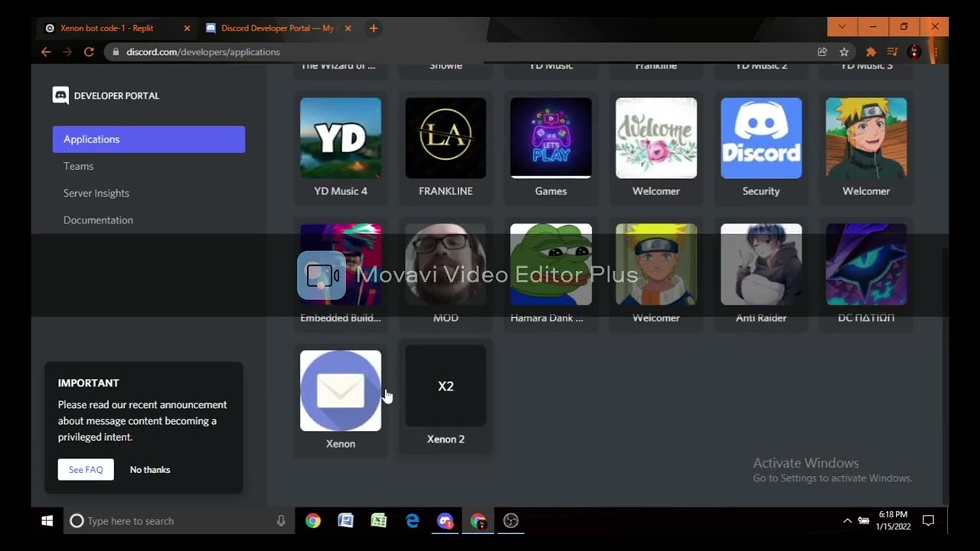
Task: Open Server Insights in the sidebar
Action: 96,193
